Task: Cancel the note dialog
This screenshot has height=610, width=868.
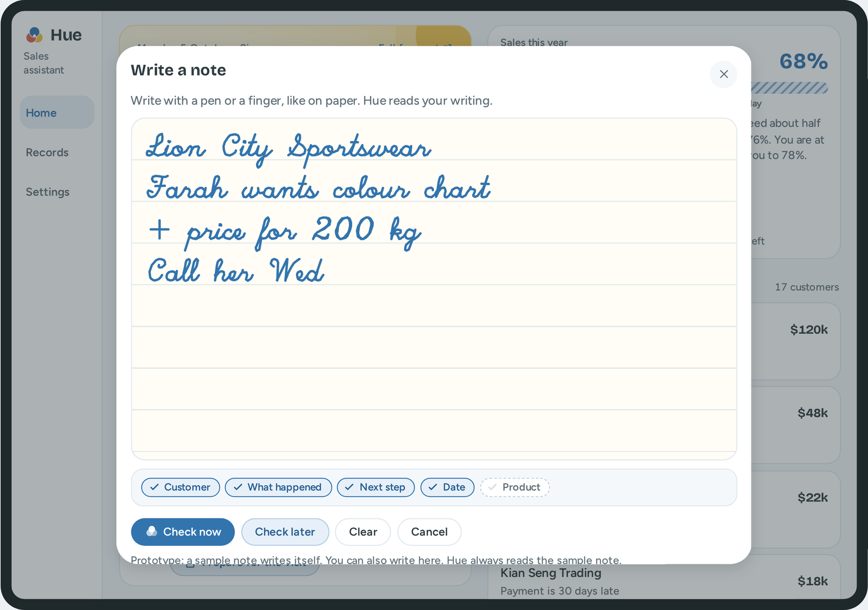Action: [429, 532]
